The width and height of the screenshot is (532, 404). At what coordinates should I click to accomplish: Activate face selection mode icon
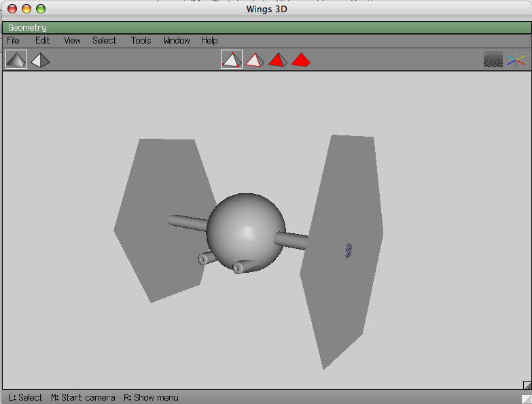[x=277, y=60]
